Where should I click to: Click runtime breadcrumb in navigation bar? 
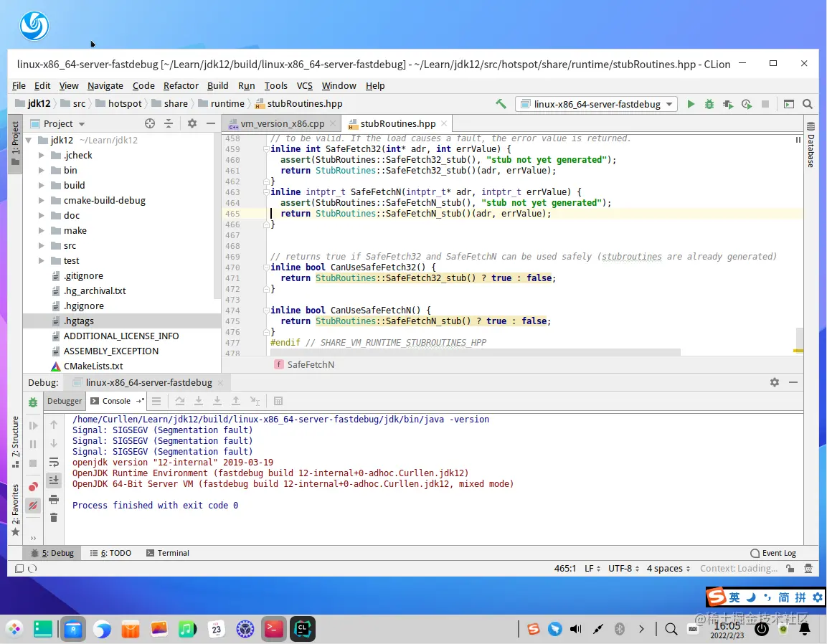pos(221,104)
